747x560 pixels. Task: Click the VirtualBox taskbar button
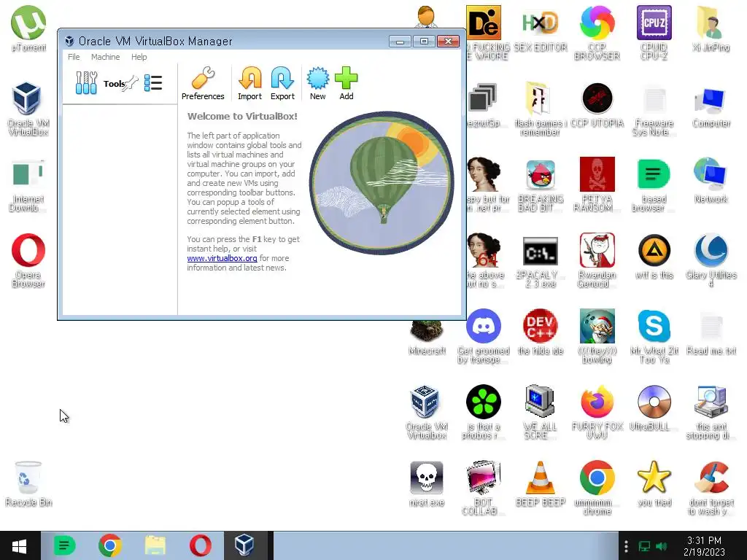(245, 545)
